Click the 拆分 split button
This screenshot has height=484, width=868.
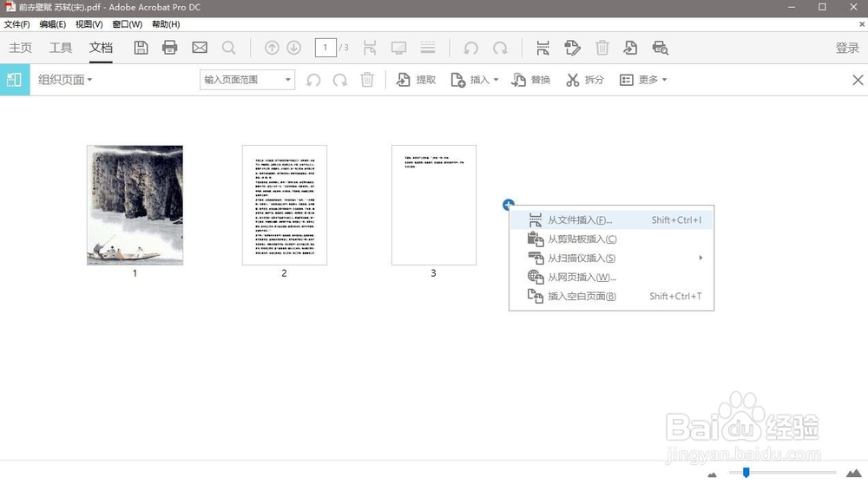[584, 80]
